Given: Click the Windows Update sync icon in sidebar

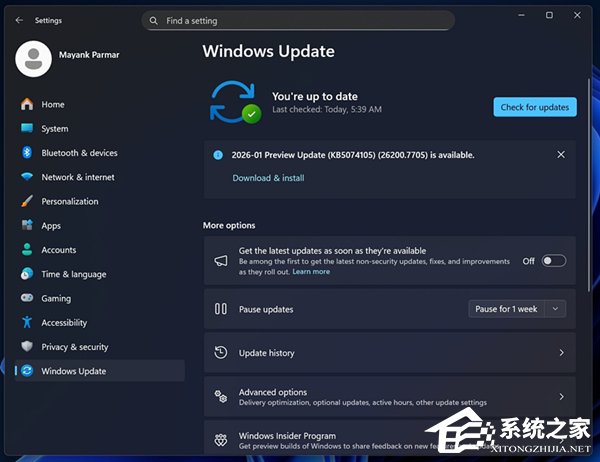Looking at the screenshot, I should [27, 371].
